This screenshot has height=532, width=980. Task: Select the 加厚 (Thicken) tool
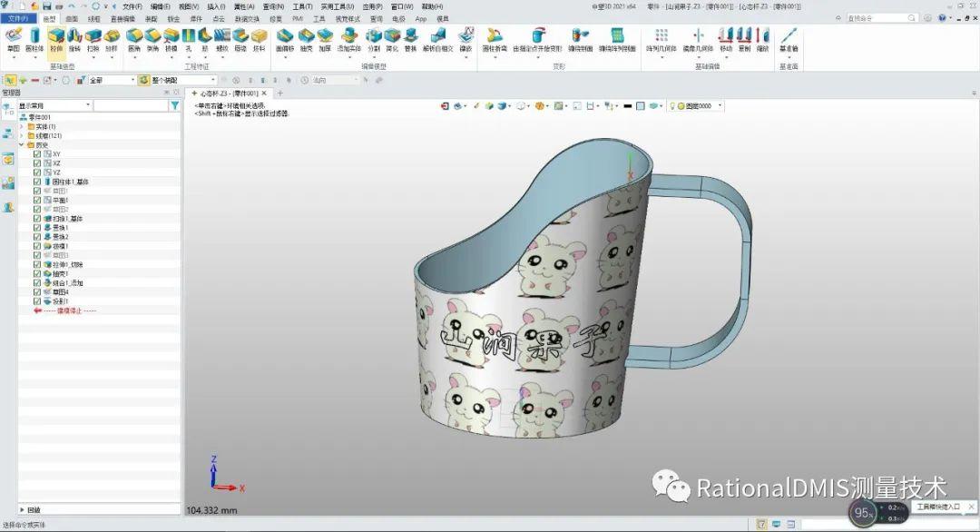coord(325,39)
